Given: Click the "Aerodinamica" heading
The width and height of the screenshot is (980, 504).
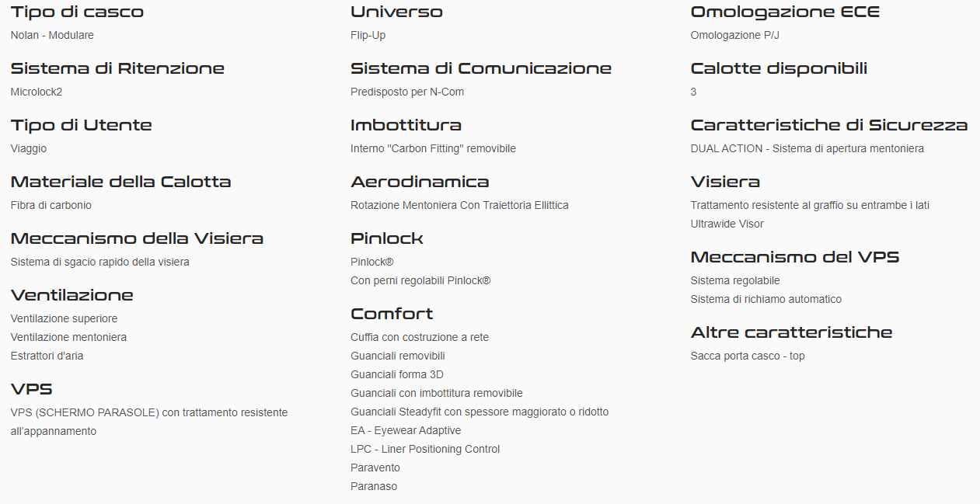Looking at the screenshot, I should [420, 182].
